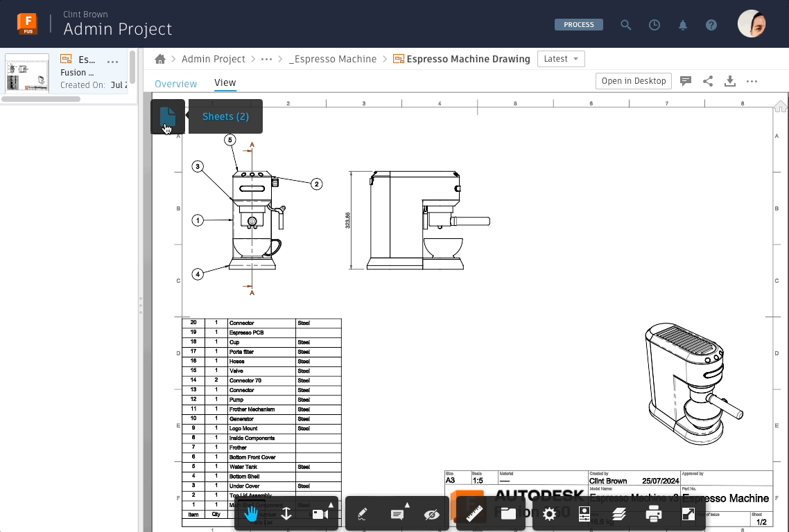Switch to the Overview tab
The width and height of the screenshot is (789, 532).
click(x=175, y=83)
